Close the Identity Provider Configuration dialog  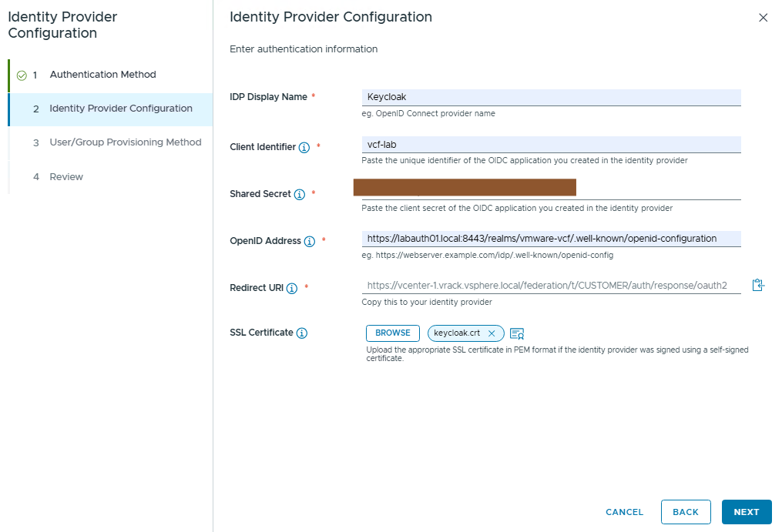pyautogui.click(x=764, y=18)
